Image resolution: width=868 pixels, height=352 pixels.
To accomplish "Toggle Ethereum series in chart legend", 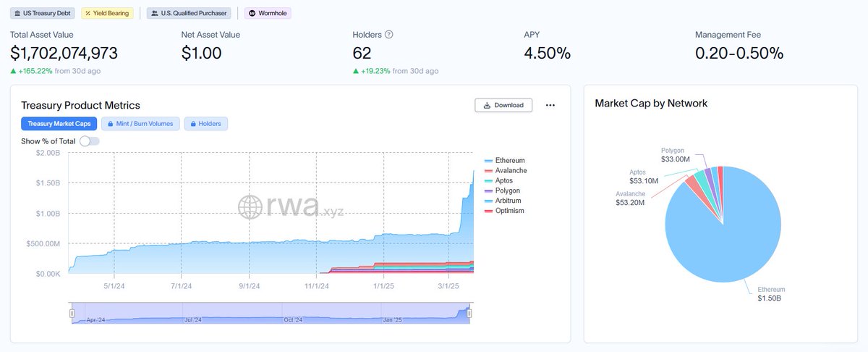I will [505, 160].
